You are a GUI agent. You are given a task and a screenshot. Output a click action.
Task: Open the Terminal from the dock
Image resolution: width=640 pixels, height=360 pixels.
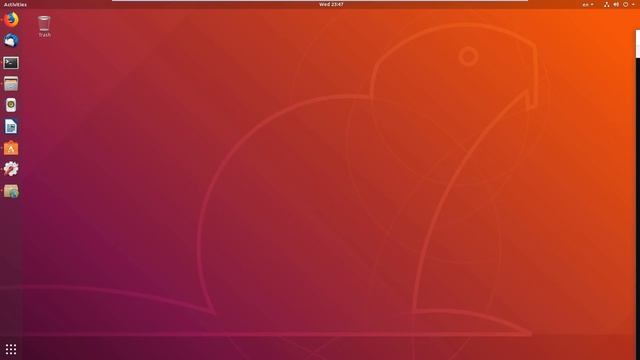[11, 63]
